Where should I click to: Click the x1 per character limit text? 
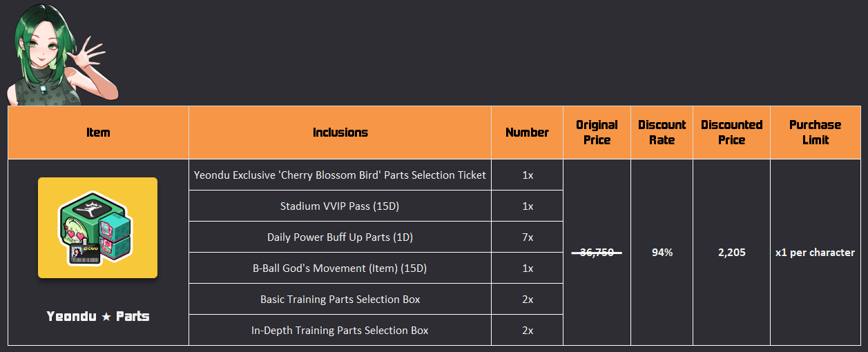pos(815,253)
